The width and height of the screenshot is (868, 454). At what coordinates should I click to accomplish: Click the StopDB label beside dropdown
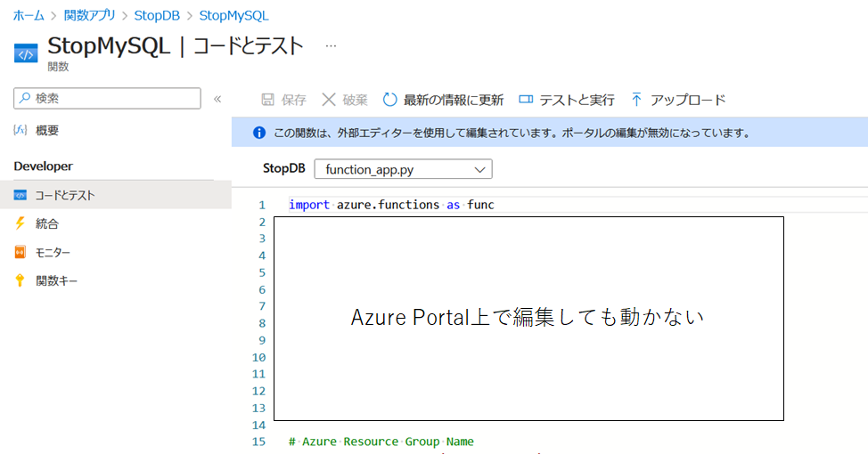(284, 168)
